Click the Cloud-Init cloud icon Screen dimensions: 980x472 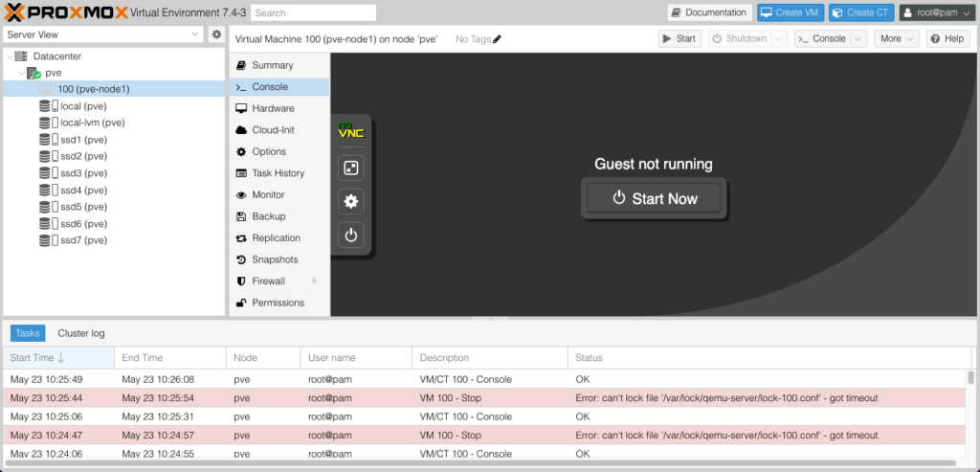(x=240, y=130)
